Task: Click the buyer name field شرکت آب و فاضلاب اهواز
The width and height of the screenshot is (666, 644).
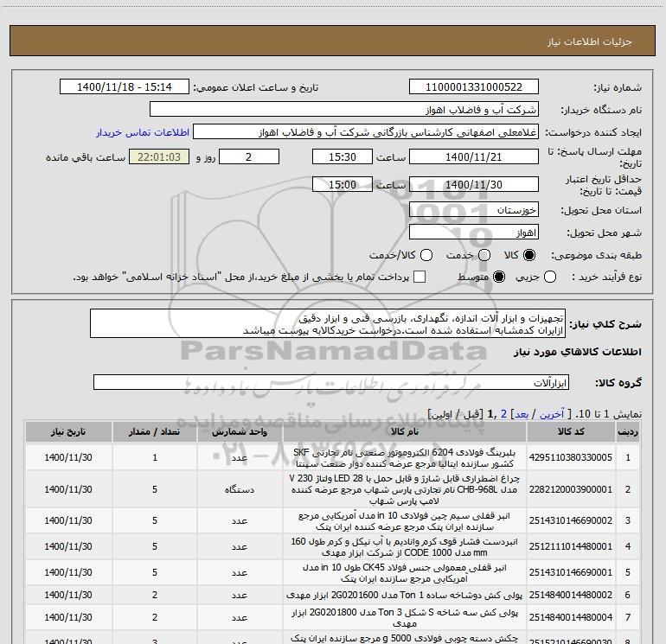Action: tap(344, 110)
